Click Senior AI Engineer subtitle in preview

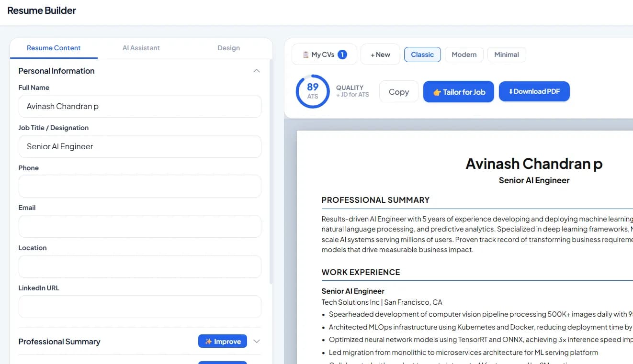pyautogui.click(x=534, y=180)
